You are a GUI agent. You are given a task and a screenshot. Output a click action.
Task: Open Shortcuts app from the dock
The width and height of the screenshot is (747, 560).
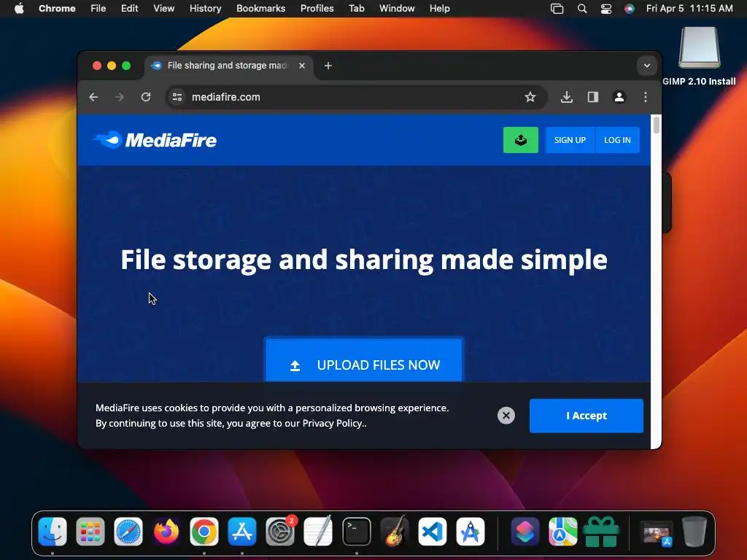point(525,532)
